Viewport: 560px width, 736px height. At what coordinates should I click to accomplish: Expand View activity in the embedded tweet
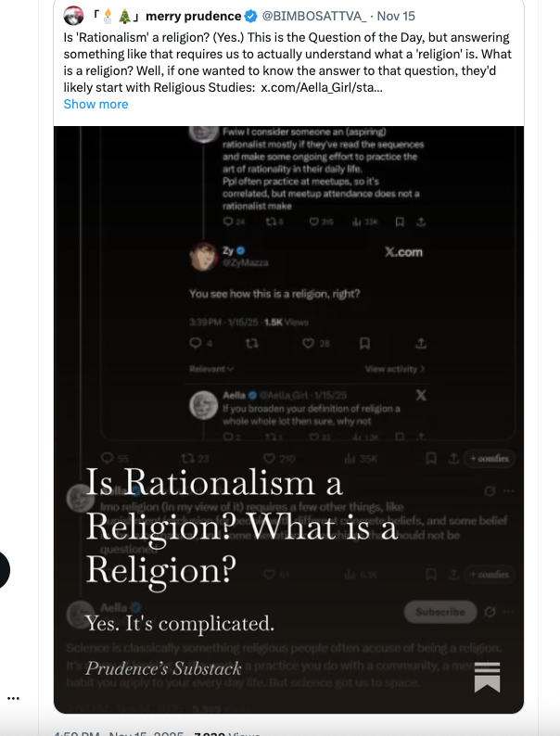395,369
